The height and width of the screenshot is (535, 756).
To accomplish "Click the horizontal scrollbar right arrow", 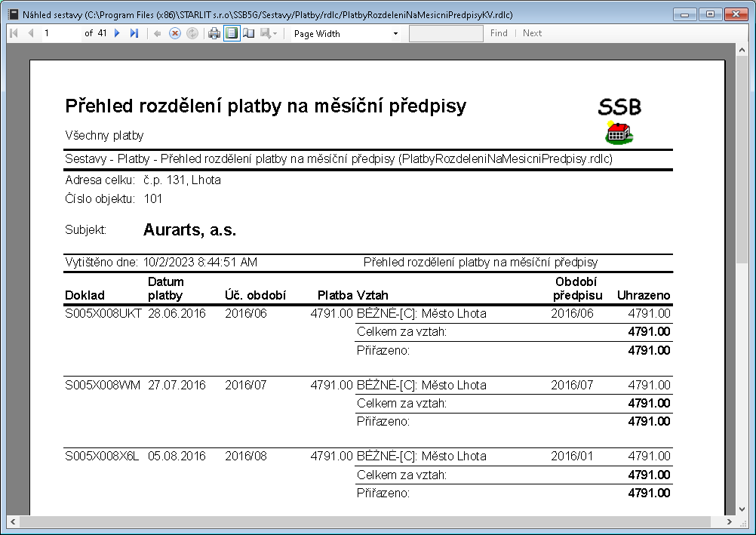I will pos(729,522).
